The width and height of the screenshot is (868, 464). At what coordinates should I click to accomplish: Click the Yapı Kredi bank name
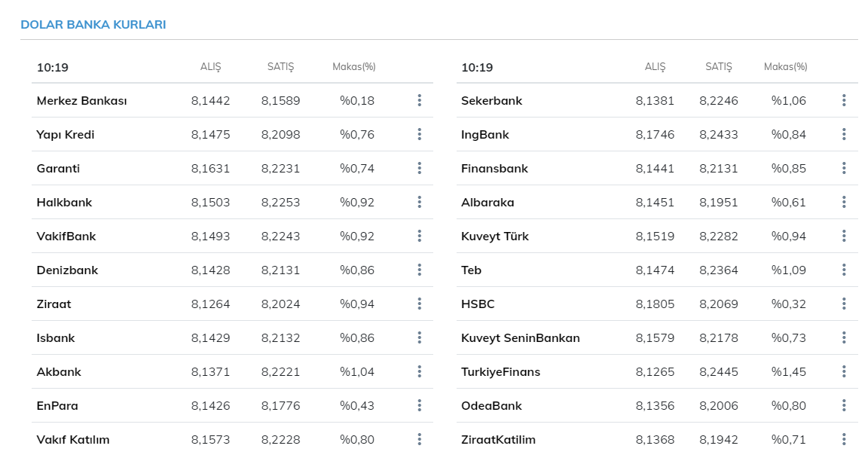[66, 135]
